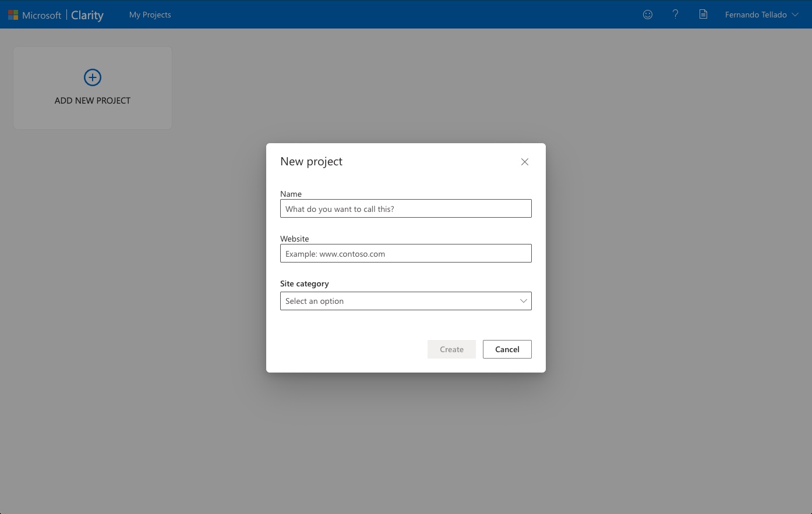Click the Website field label
Viewport: 812px width, 514px height.
pos(294,239)
